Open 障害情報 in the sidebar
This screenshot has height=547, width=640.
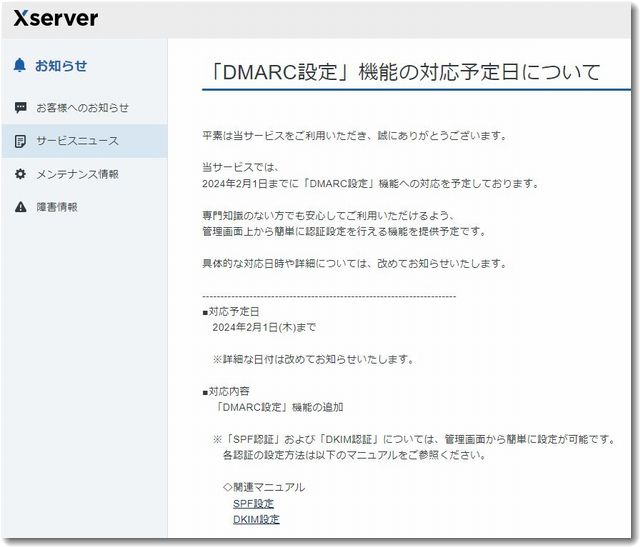57,207
